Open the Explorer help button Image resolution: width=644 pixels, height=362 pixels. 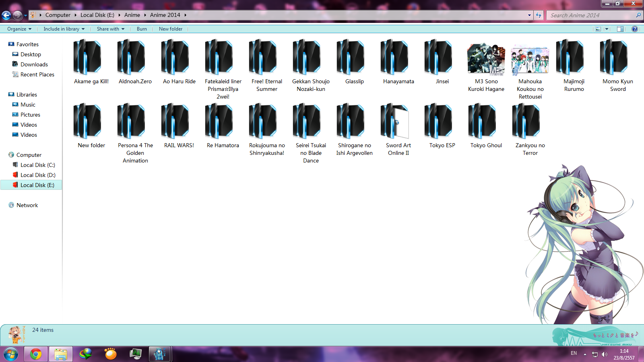[635, 29]
